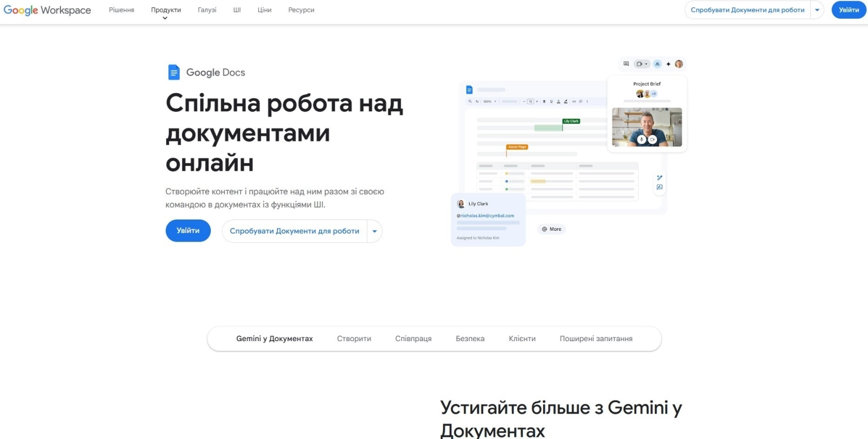Click the Docs icon inside the illustrated editor

click(469, 89)
